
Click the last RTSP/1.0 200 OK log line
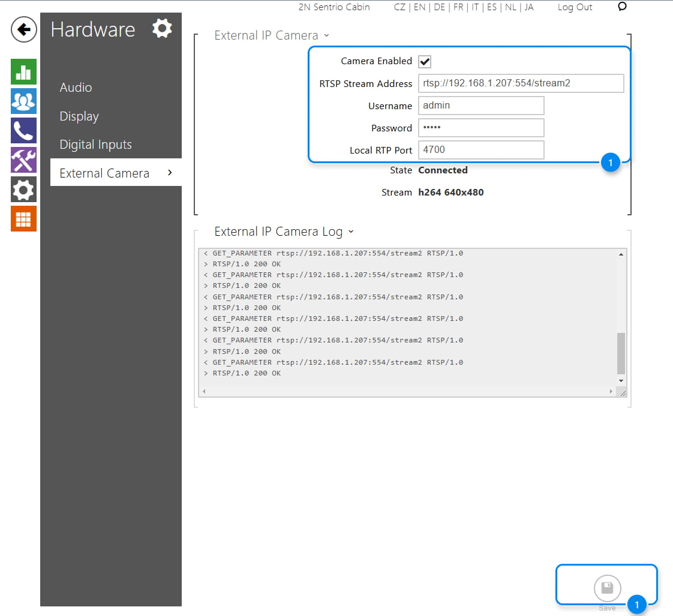[242, 374]
